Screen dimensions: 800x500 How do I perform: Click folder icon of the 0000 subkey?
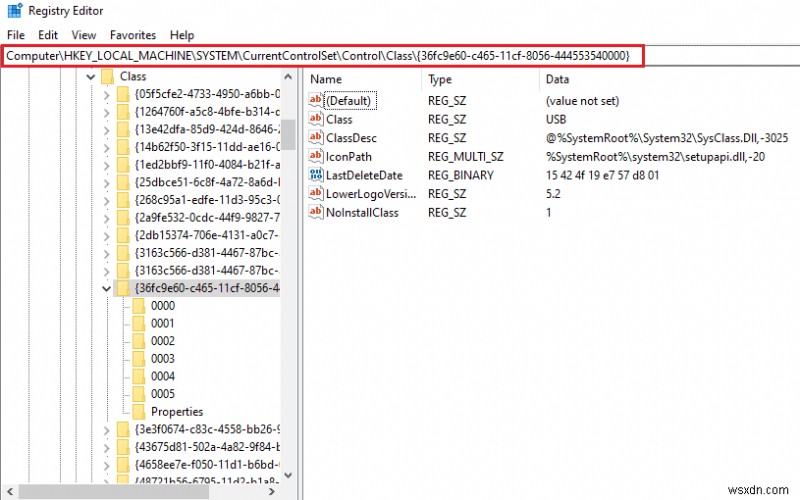point(139,306)
